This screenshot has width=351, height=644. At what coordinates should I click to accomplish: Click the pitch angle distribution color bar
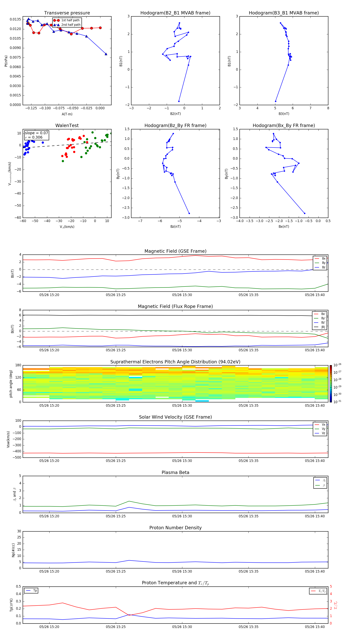(x=331, y=384)
